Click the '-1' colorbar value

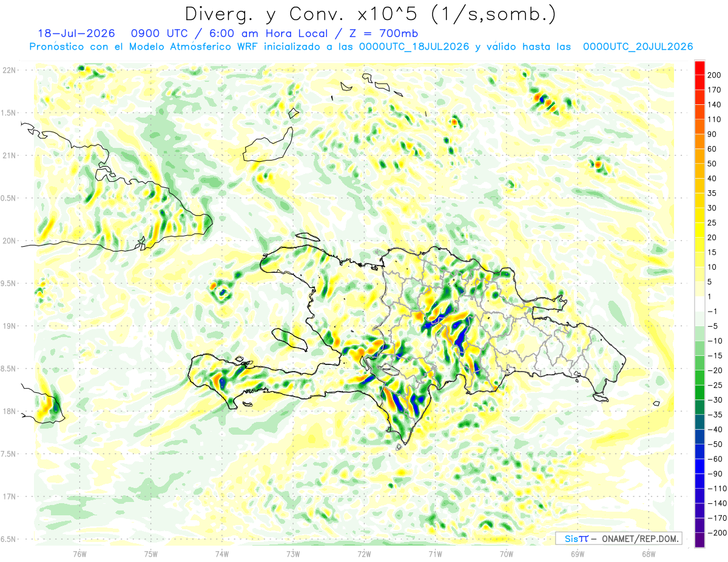point(712,311)
